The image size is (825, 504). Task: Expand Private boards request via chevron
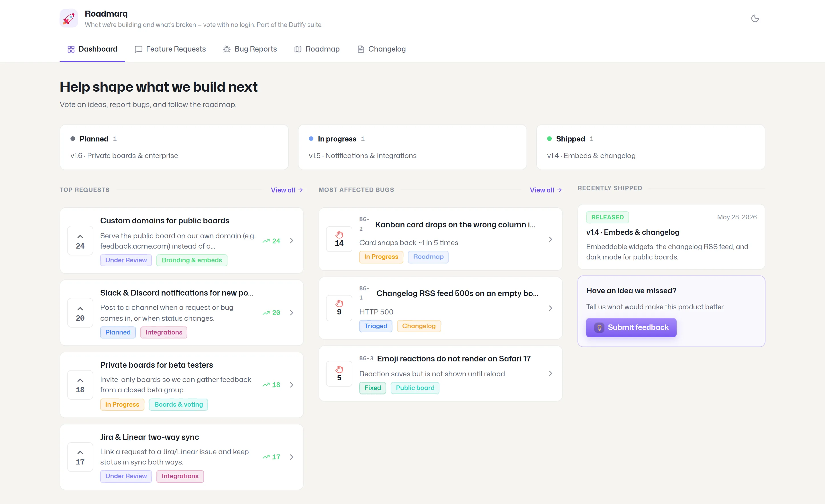[x=292, y=385]
